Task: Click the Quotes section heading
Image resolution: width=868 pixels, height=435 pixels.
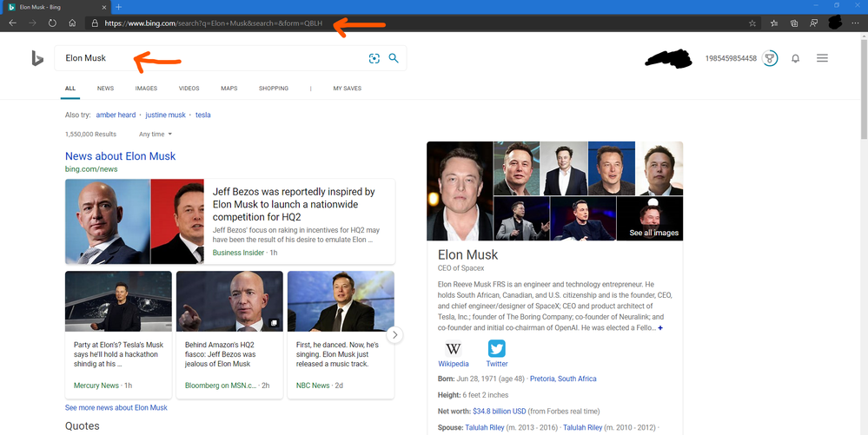Action: 83,426
